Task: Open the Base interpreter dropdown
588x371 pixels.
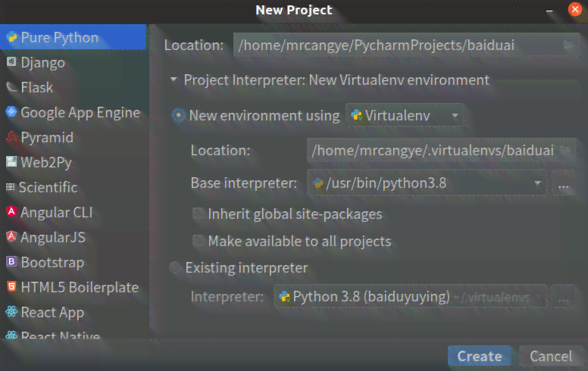Action: point(427,183)
